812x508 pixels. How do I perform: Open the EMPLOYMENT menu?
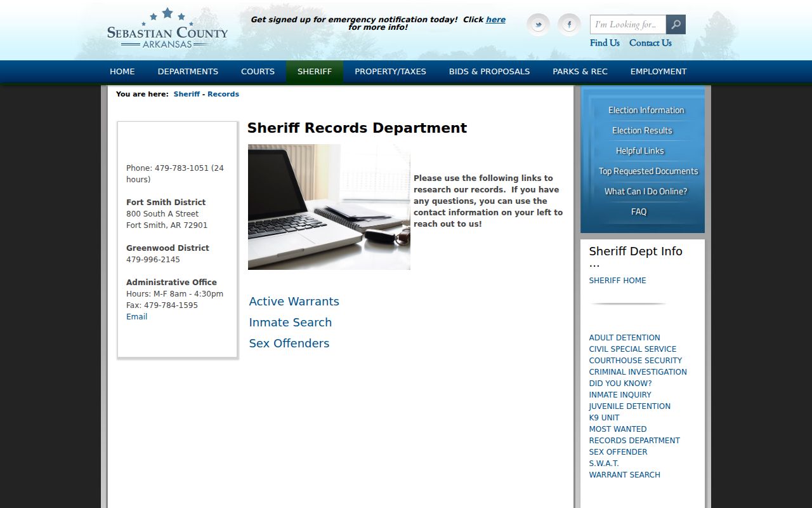658,72
